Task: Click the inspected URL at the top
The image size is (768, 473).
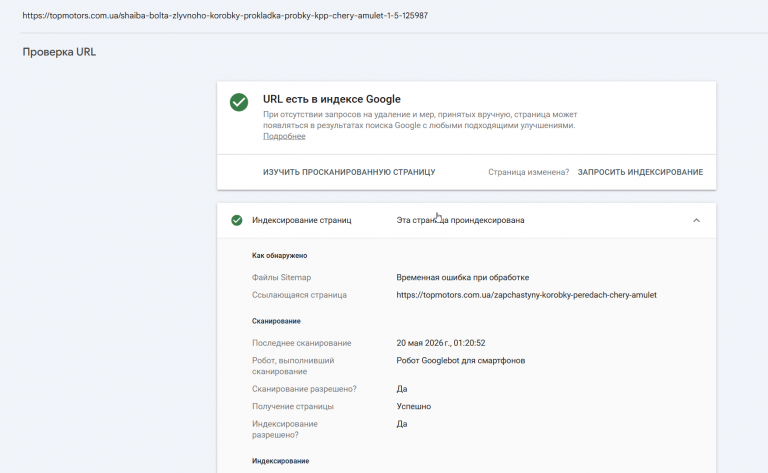Action: point(225,16)
